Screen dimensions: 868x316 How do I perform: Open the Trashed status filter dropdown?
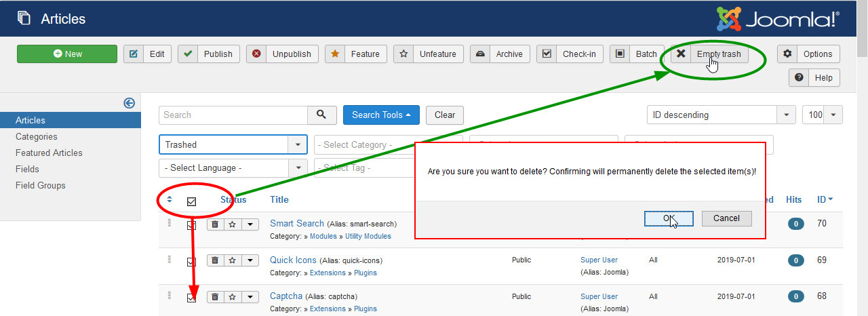[233, 144]
